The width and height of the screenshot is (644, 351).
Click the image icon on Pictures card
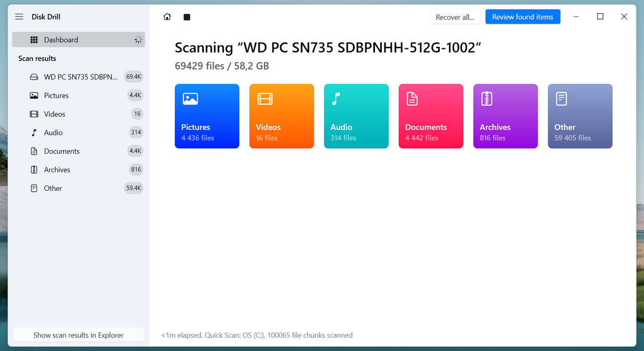[x=190, y=98]
